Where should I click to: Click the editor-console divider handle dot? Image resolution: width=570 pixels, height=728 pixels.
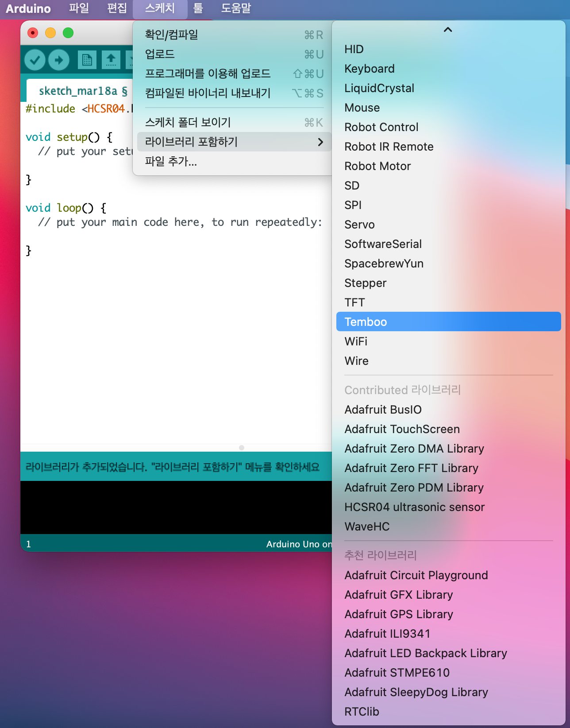[x=242, y=448]
